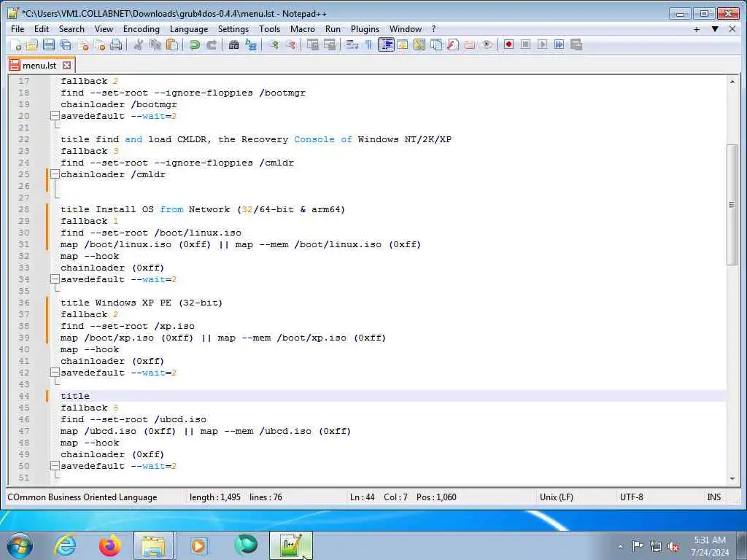This screenshot has width=747, height=560.
Task: Click the scrollbar up arrow
Action: tap(732, 82)
